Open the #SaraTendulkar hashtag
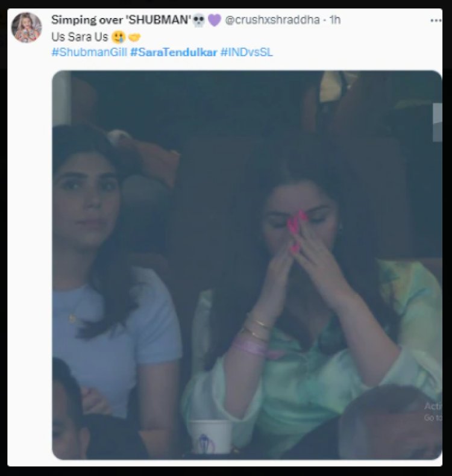This screenshot has width=452, height=476. (x=174, y=52)
